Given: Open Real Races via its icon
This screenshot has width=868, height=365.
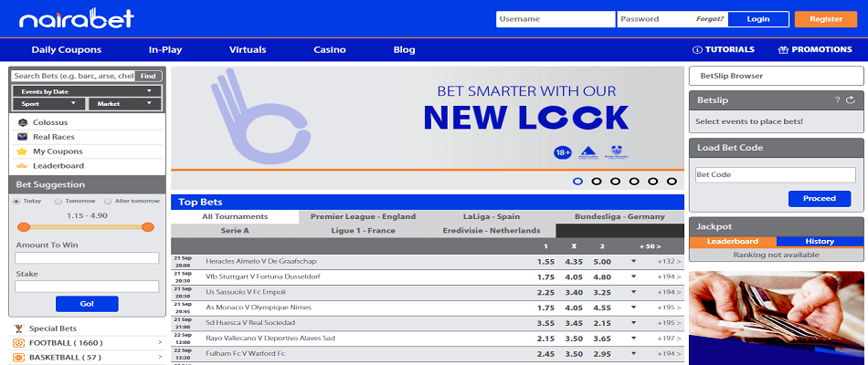Looking at the screenshot, I should (22, 137).
